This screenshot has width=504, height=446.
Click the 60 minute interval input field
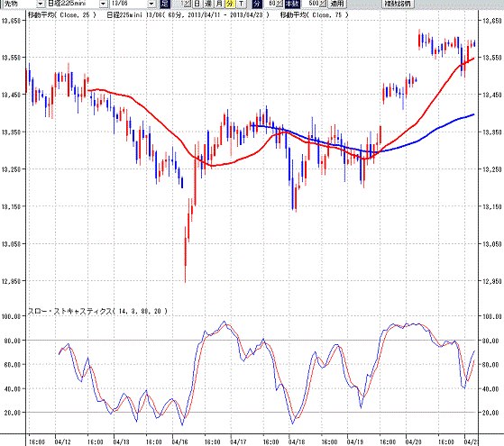click(270, 4)
